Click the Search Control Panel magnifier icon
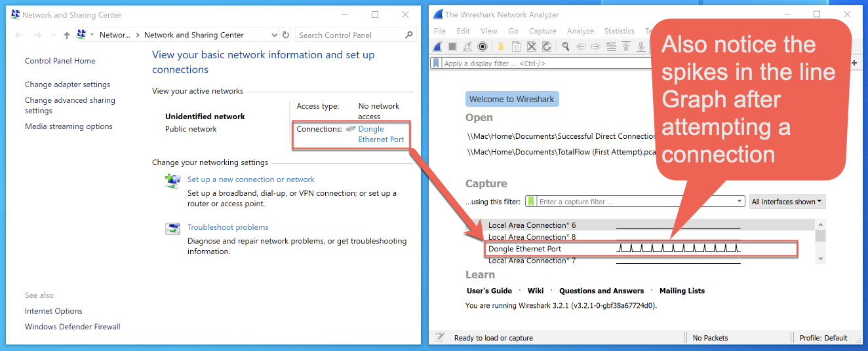This screenshot has height=351, width=868. (x=409, y=35)
